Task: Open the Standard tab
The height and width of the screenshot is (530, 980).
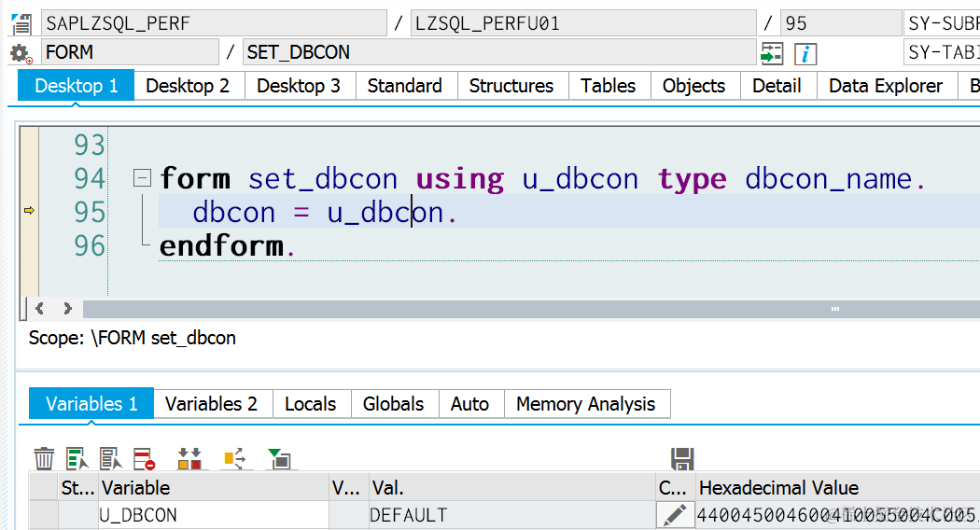Action: point(405,86)
